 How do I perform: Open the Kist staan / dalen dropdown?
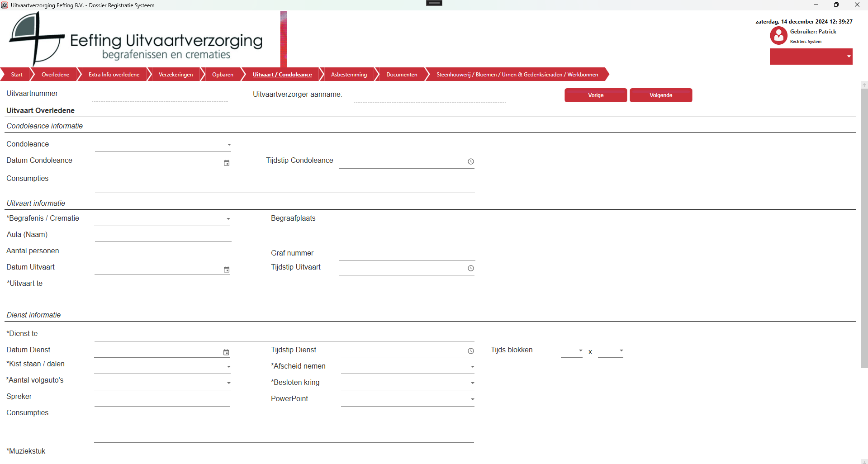(228, 367)
